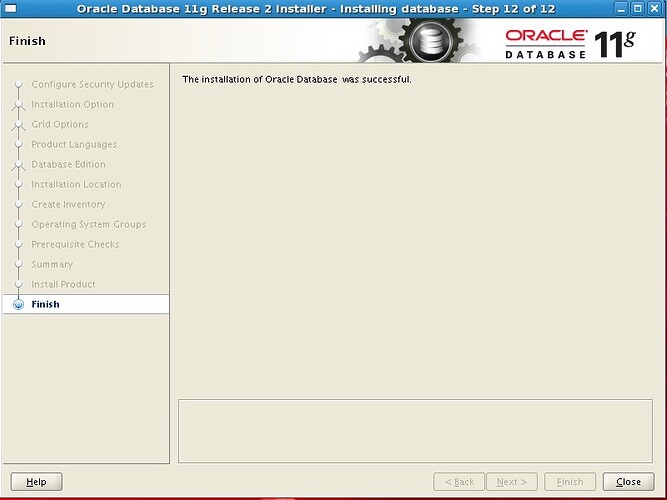Viewport: 667px width, 500px height.
Task: Select Operating System Groups step
Action: [88, 224]
